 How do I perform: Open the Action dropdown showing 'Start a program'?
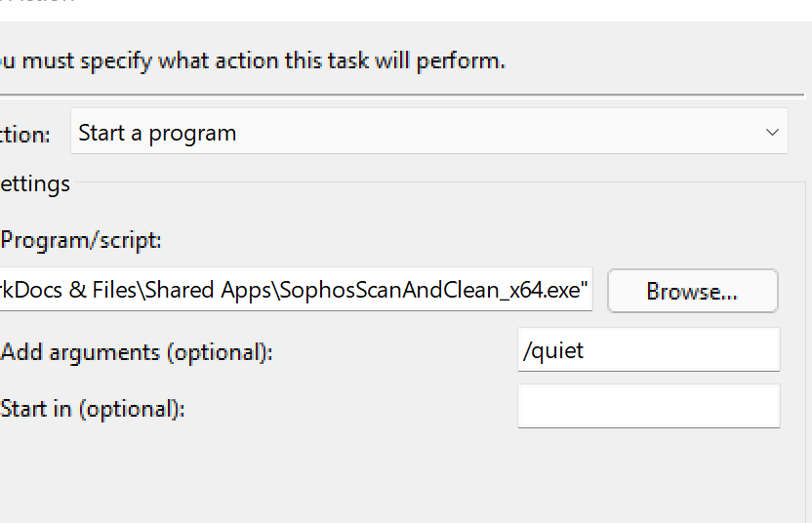tap(427, 133)
